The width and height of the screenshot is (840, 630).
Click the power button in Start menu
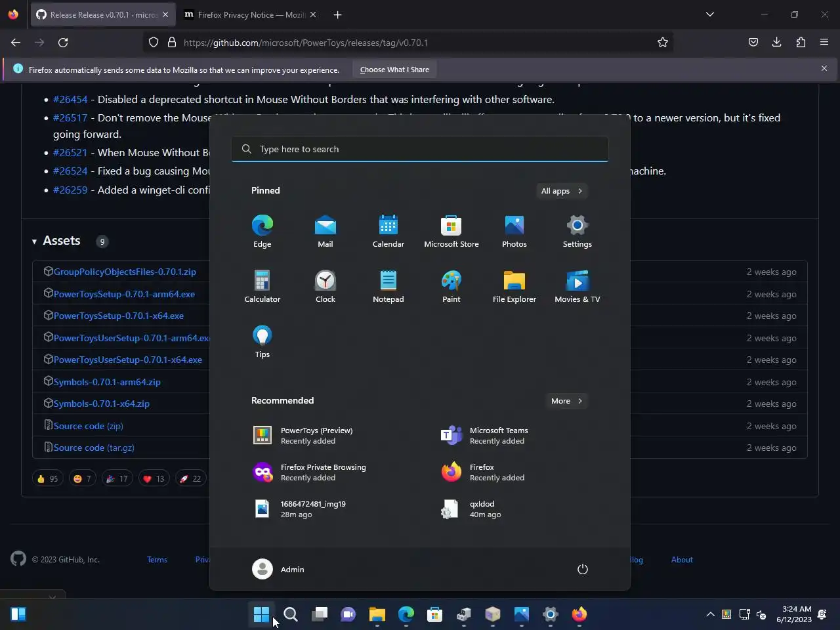pyautogui.click(x=582, y=569)
